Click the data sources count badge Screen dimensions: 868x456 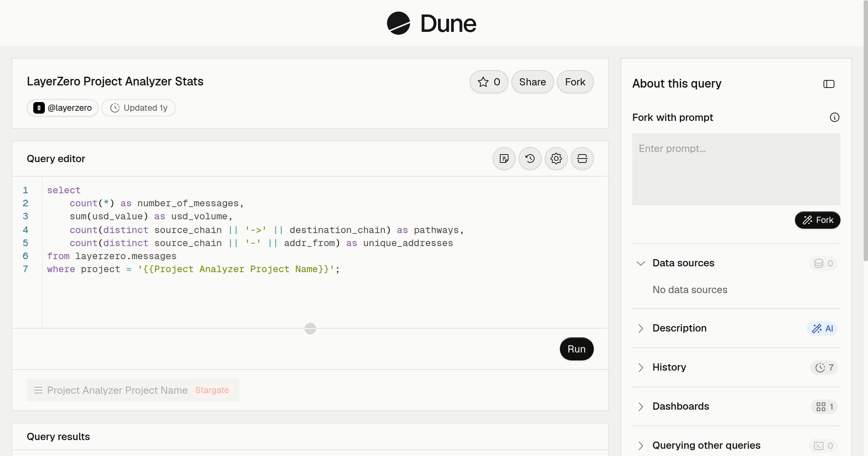823,263
